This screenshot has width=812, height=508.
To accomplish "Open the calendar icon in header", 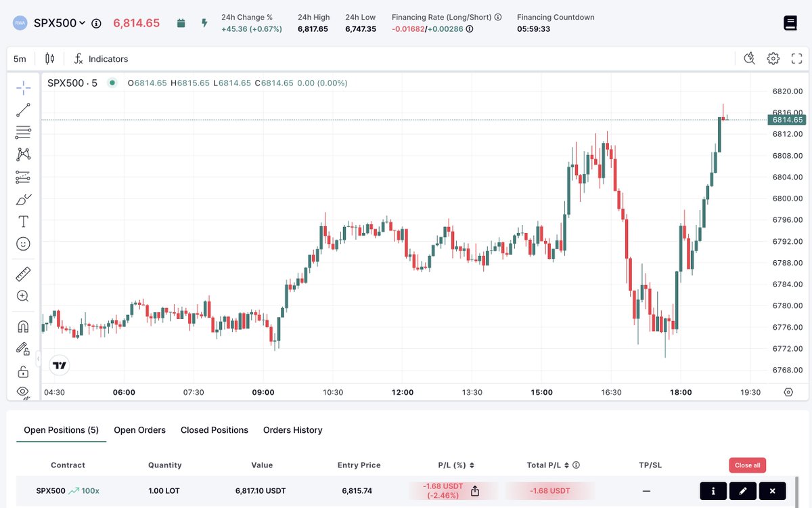I will (x=181, y=23).
